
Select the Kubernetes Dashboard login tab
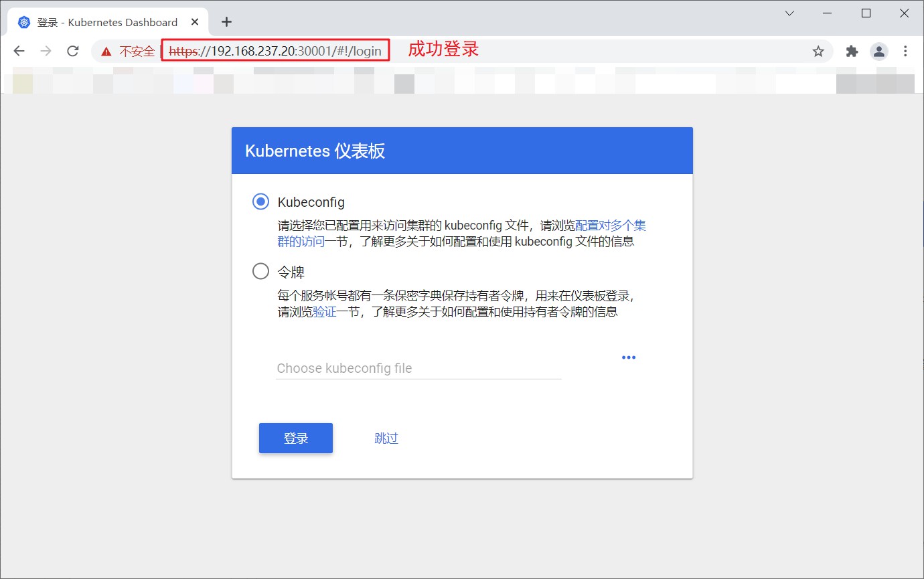(108, 23)
